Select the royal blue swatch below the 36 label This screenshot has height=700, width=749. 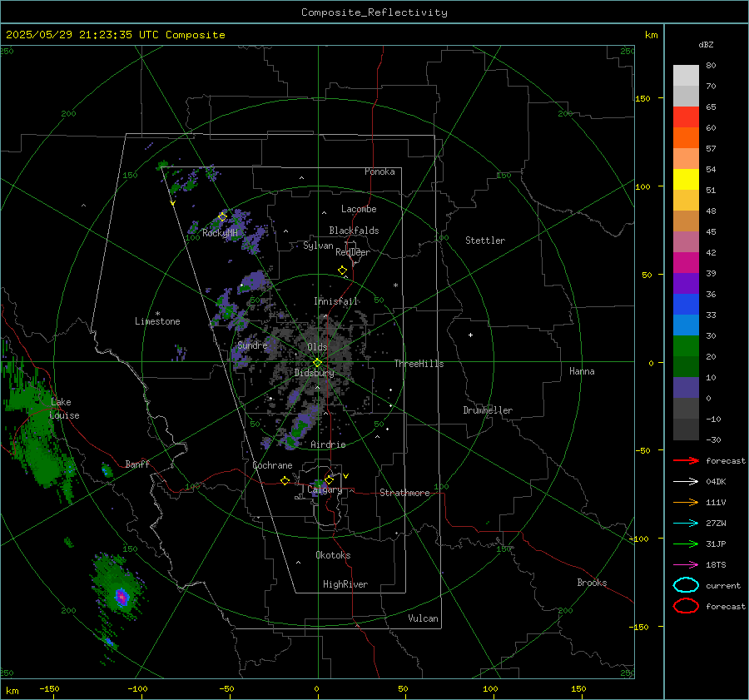[686, 305]
